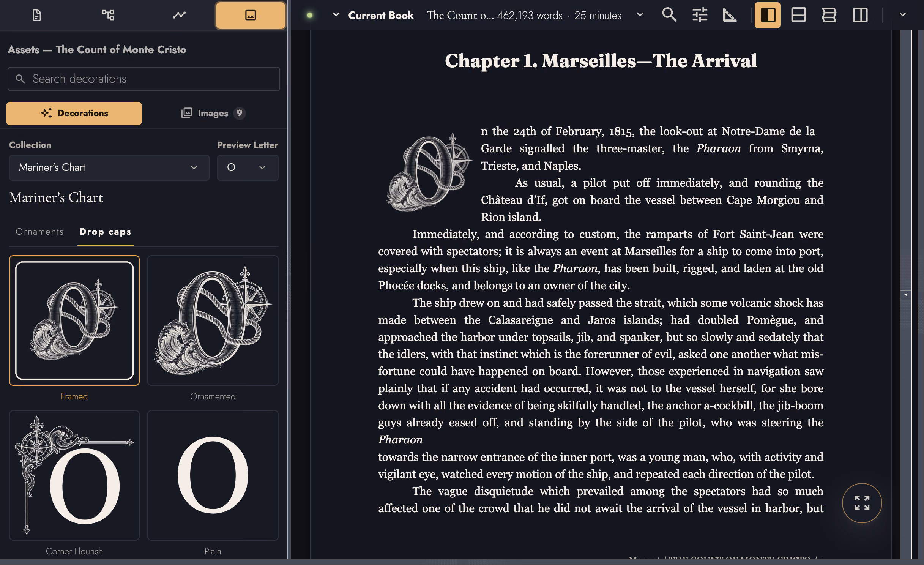924x565 pixels.
Task: Toggle the two-column layout view
Action: click(x=860, y=15)
